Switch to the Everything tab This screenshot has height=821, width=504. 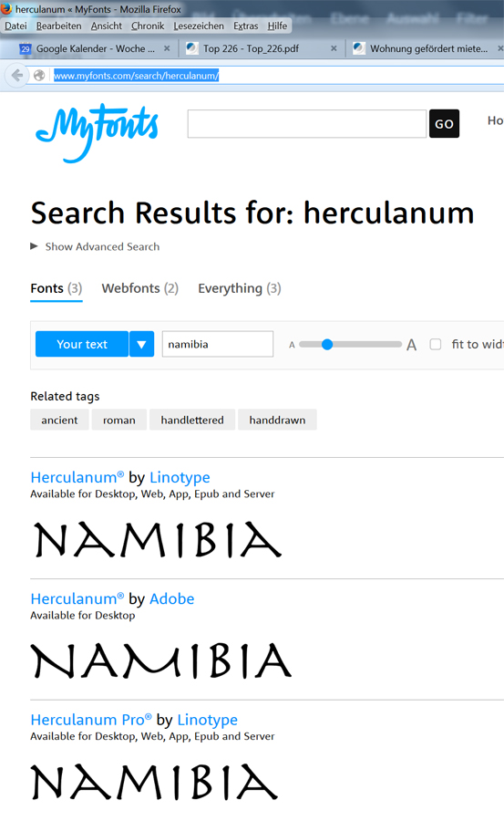[x=239, y=288]
